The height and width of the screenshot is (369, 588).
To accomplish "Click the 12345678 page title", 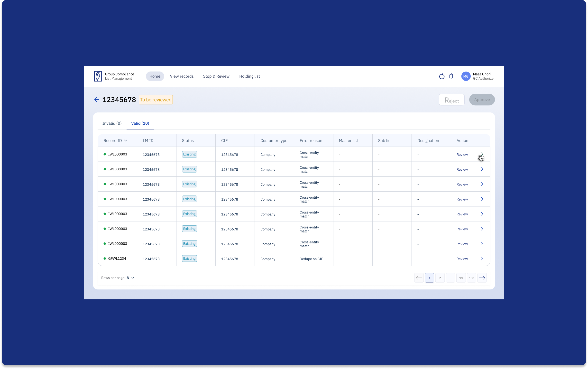I will 119,100.
